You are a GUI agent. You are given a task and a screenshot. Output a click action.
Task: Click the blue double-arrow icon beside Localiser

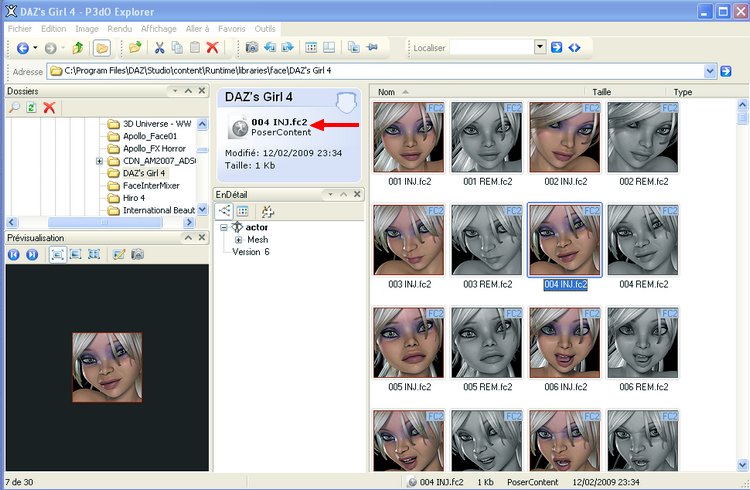pyautogui.click(x=574, y=47)
